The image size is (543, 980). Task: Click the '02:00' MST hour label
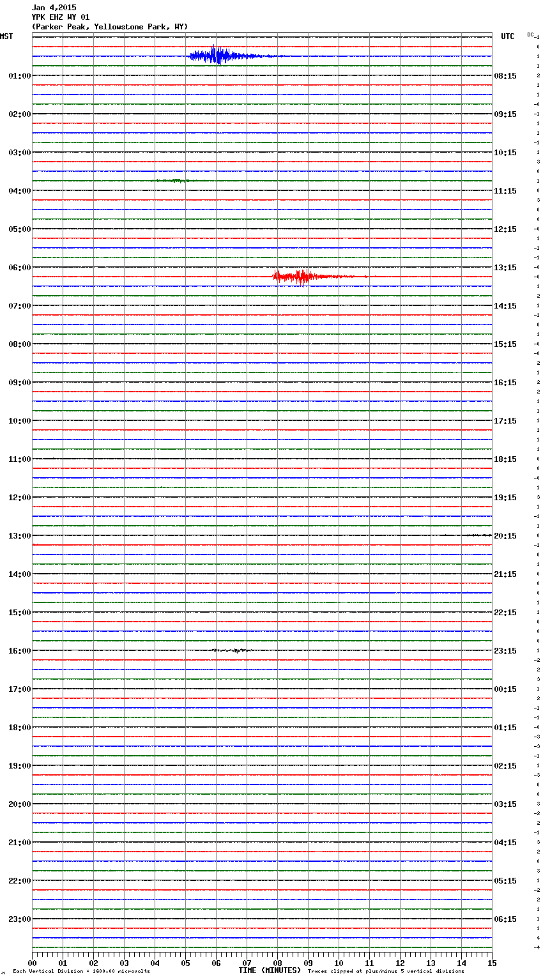pyautogui.click(x=19, y=114)
